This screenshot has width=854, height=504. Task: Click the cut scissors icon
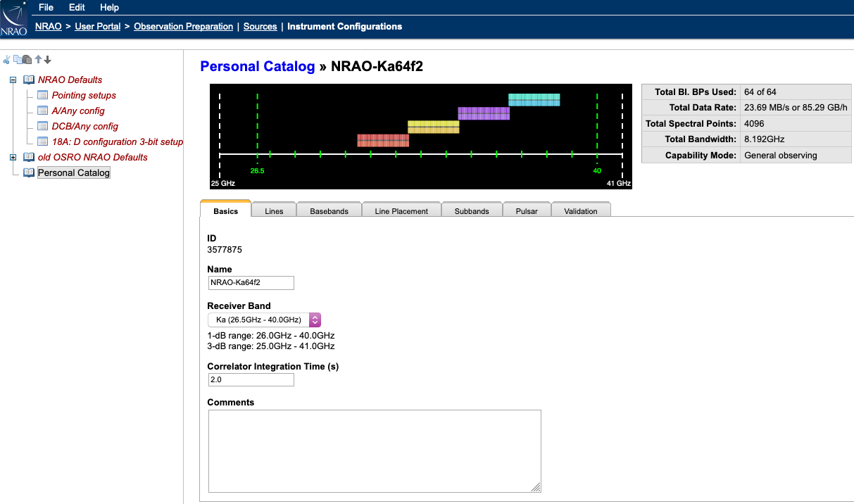6,60
